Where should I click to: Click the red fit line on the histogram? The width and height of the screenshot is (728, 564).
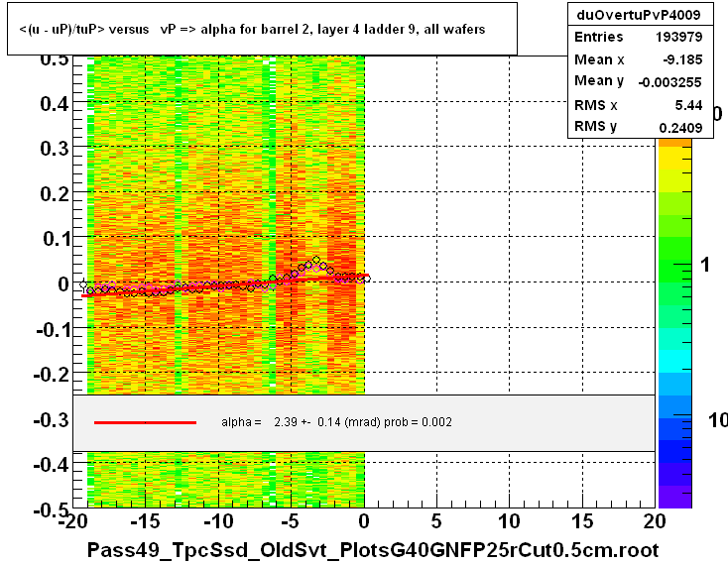[x=225, y=285]
